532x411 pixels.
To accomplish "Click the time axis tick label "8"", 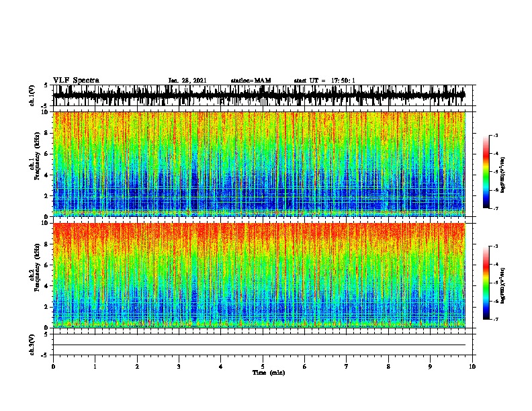I will [x=388, y=367].
